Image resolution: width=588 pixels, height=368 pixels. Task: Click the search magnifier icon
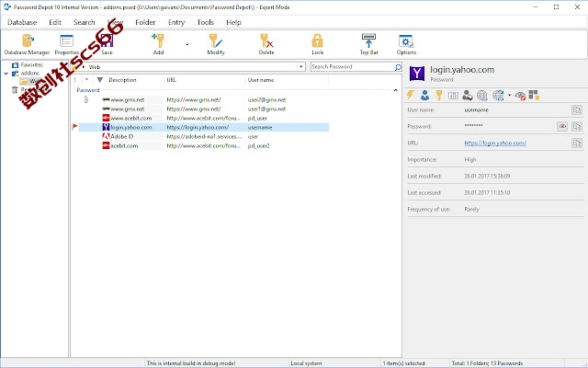398,67
